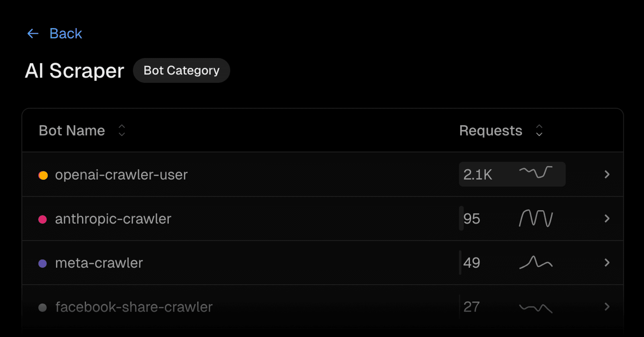Open the facebook-share-crawler row
This screenshot has width=644, height=337.
pyautogui.click(x=134, y=307)
